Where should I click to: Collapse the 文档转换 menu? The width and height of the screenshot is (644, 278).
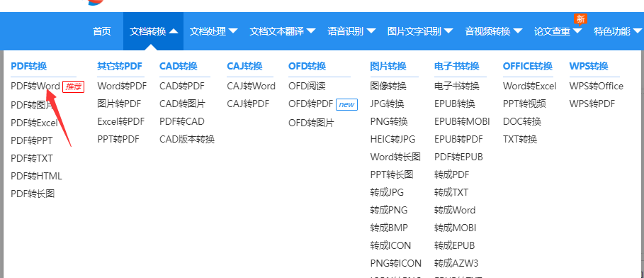point(153,31)
